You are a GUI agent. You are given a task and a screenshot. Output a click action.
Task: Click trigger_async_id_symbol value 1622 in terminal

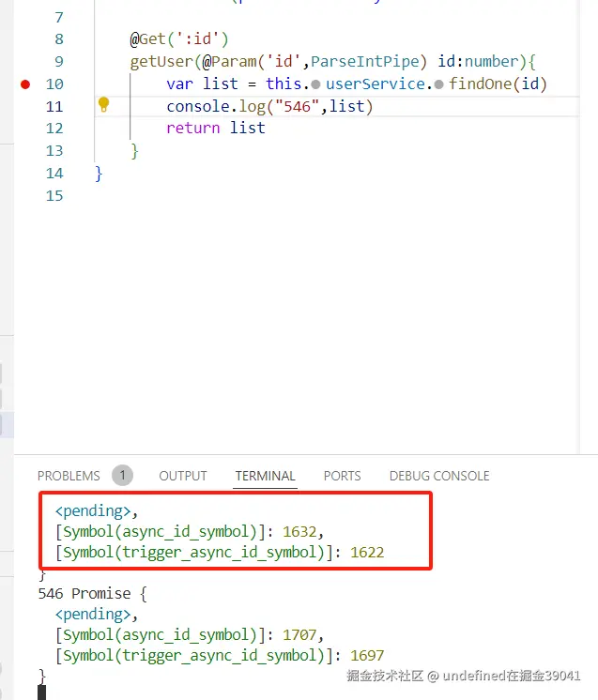point(367,553)
